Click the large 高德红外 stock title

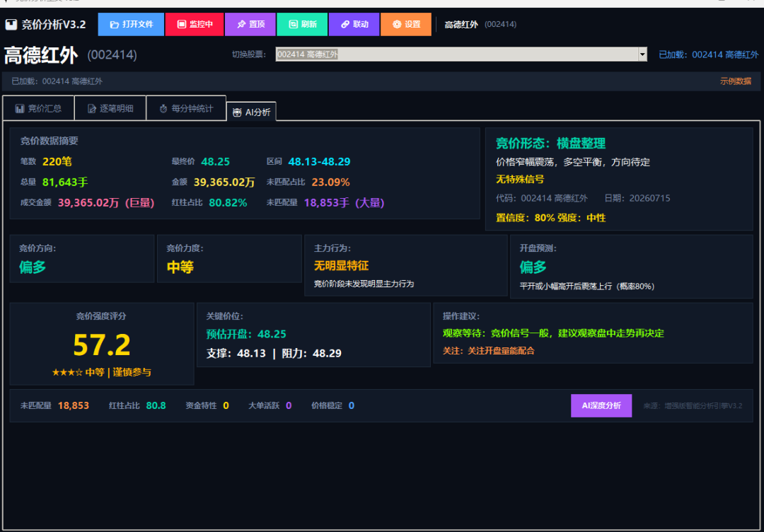[x=41, y=56]
